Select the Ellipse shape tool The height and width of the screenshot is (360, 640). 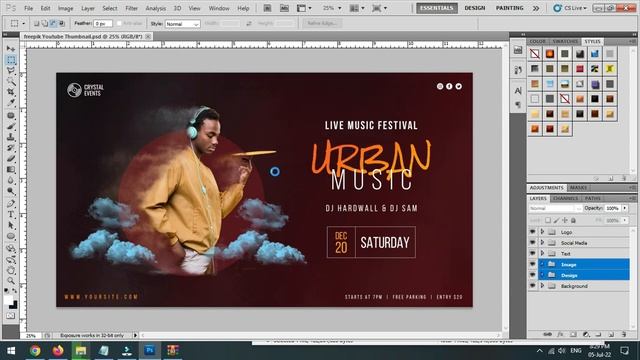click(11, 236)
